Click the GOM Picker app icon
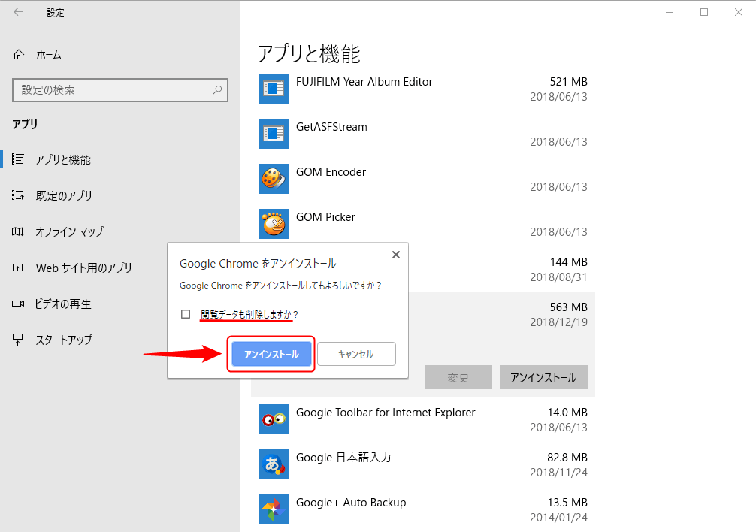The height and width of the screenshot is (532, 756). point(274,224)
